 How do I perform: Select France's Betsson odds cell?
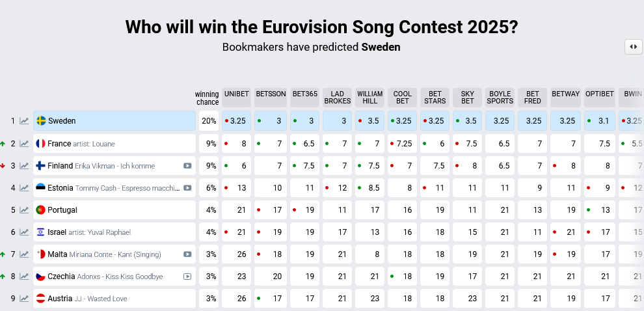(x=270, y=144)
